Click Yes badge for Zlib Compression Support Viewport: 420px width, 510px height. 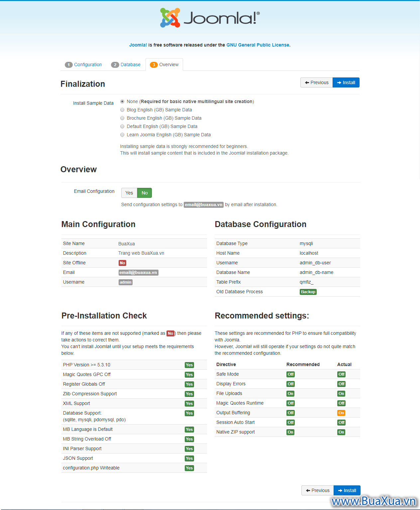tap(189, 394)
